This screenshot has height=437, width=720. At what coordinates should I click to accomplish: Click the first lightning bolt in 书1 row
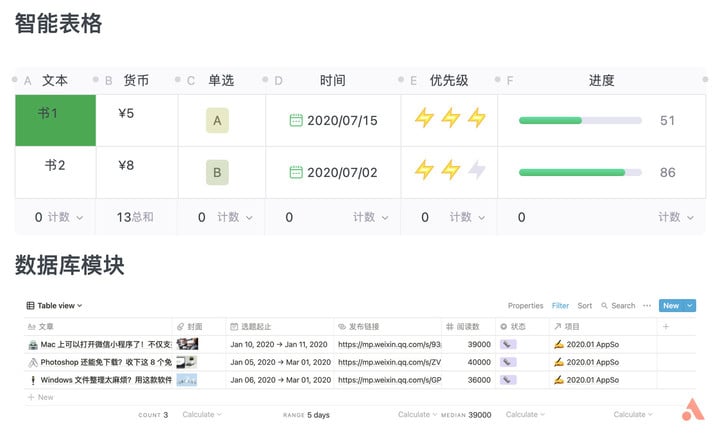click(x=424, y=118)
